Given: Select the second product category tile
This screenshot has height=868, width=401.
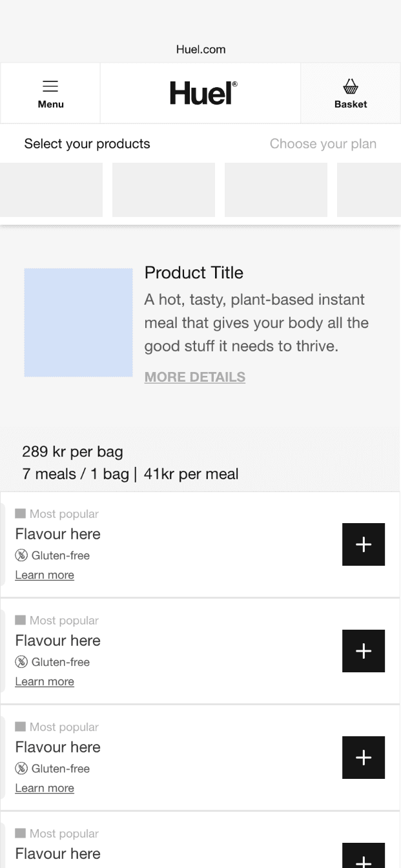Looking at the screenshot, I should 163,190.
